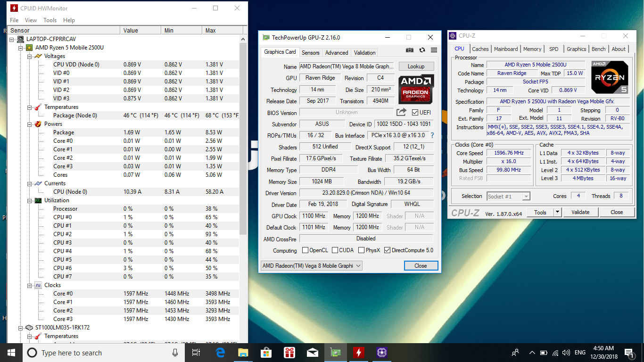Screen dimensions: 644x362
Task: Click the lightning Voltages icon in HWMonitor
Action: [x=38, y=56]
